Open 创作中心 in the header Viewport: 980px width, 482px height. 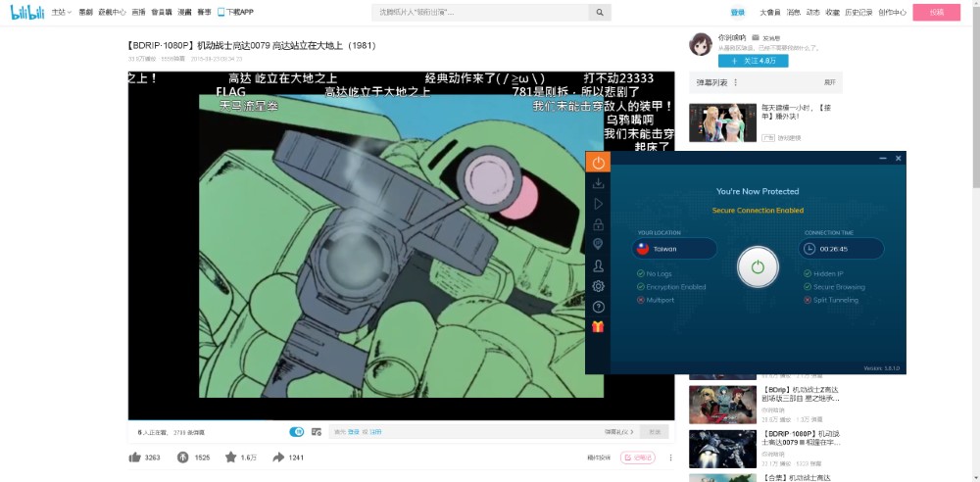pos(892,13)
